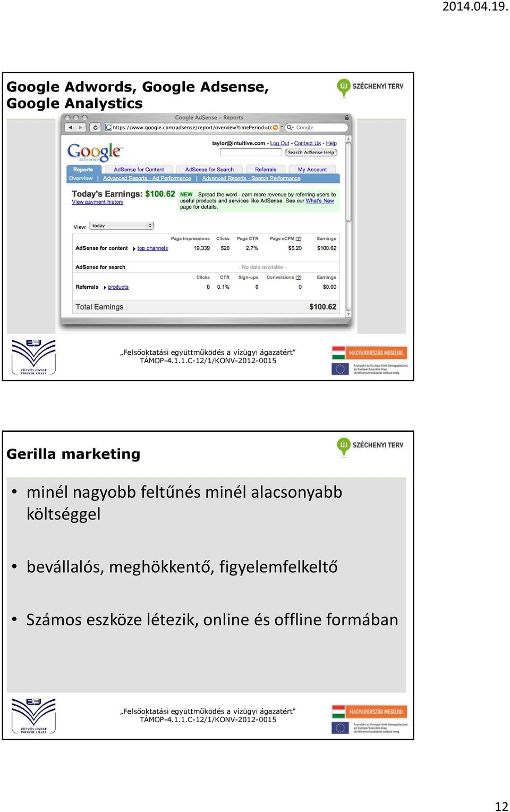Select the Overview sub-tab

coord(81,179)
